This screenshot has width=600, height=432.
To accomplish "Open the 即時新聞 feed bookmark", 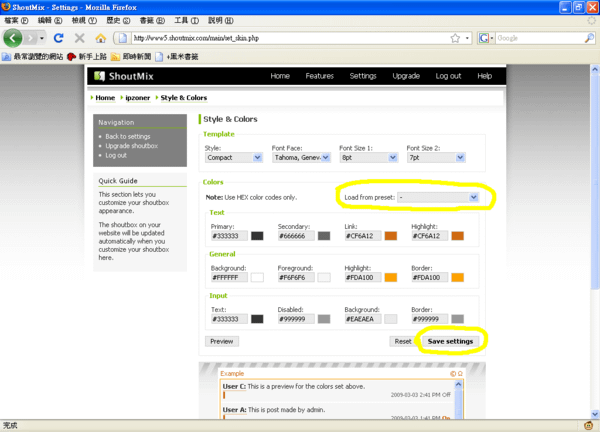I will tap(131, 57).
